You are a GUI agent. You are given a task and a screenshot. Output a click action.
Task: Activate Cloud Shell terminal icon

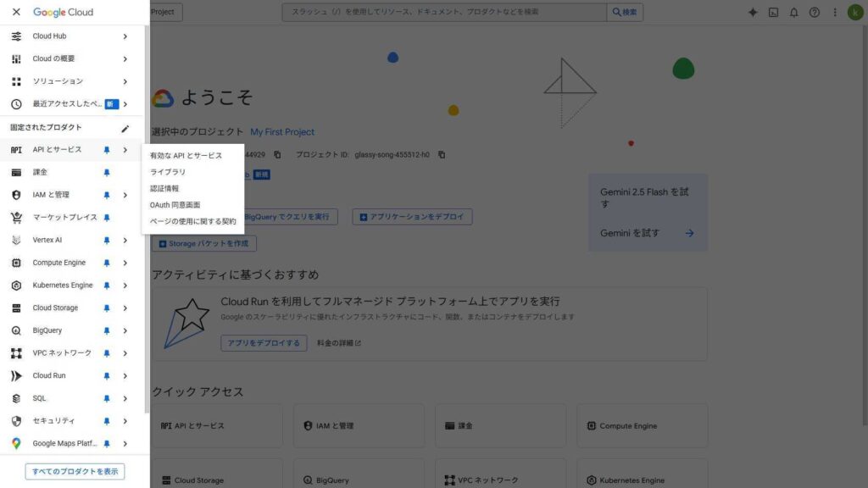click(773, 12)
